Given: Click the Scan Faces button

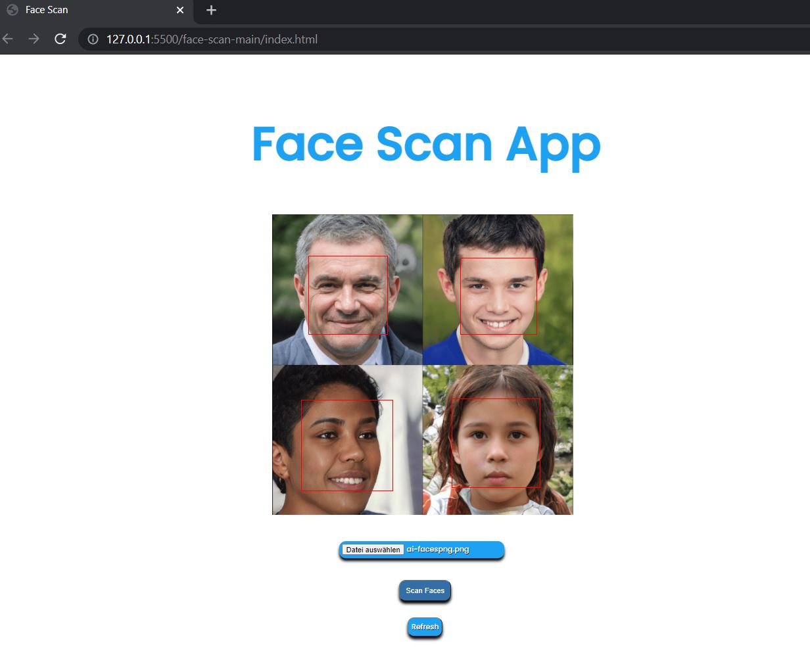Looking at the screenshot, I should point(424,590).
